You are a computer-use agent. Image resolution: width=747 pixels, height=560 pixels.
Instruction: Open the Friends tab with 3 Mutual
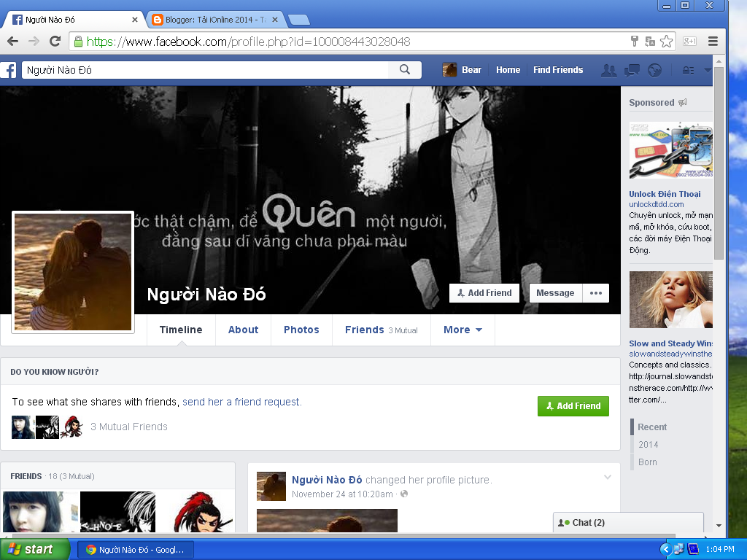381,330
